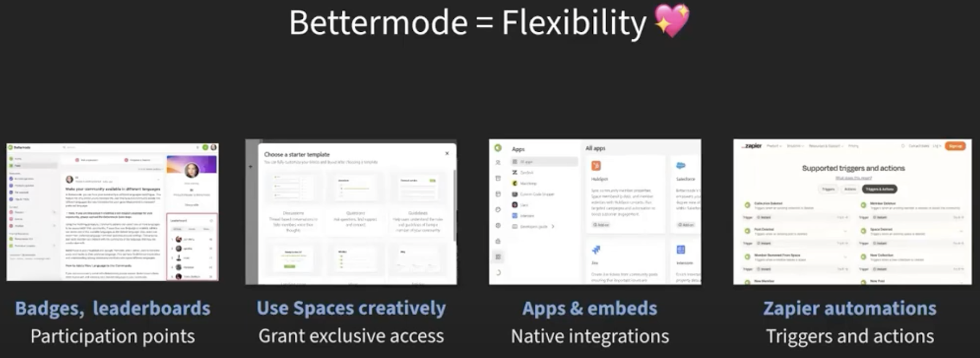
Task: Click the Bettermode logo in community header
Action: pyautogui.click(x=20, y=148)
